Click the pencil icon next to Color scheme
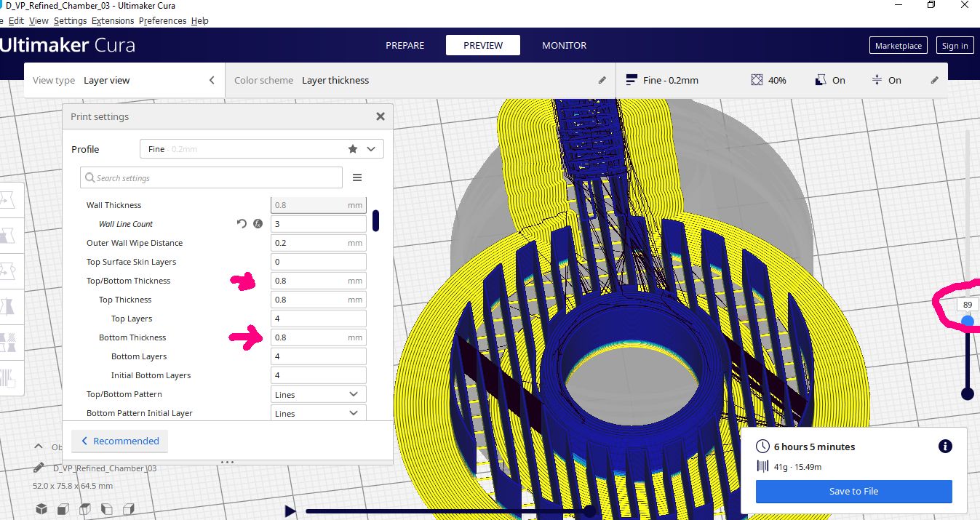This screenshot has height=520, width=980. pyautogui.click(x=602, y=80)
